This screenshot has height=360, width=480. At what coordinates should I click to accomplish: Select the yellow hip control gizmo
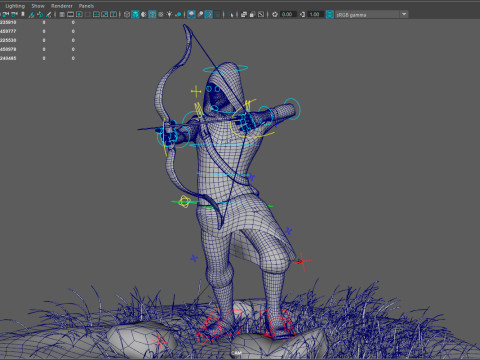click(x=184, y=202)
